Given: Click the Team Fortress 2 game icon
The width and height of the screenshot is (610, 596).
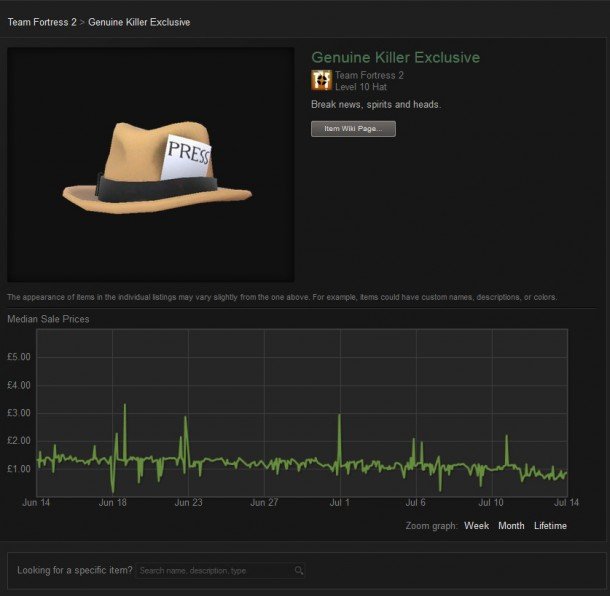Looking at the screenshot, I should coord(321,80).
